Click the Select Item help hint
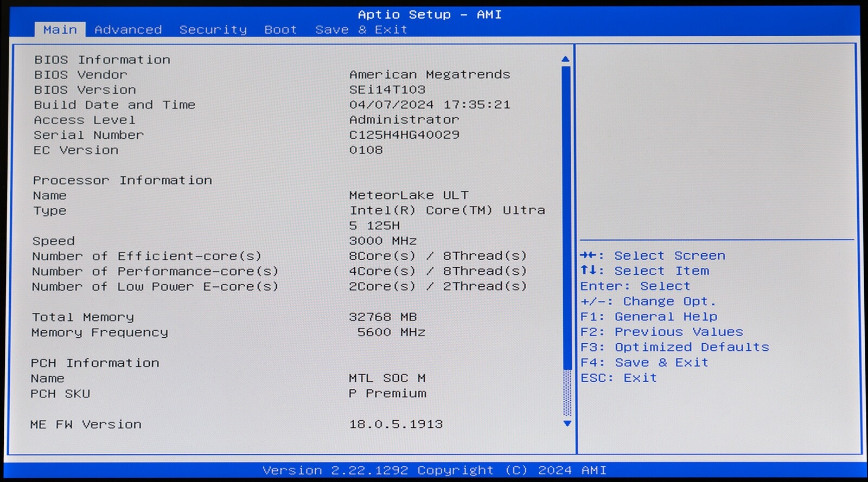 coord(644,271)
